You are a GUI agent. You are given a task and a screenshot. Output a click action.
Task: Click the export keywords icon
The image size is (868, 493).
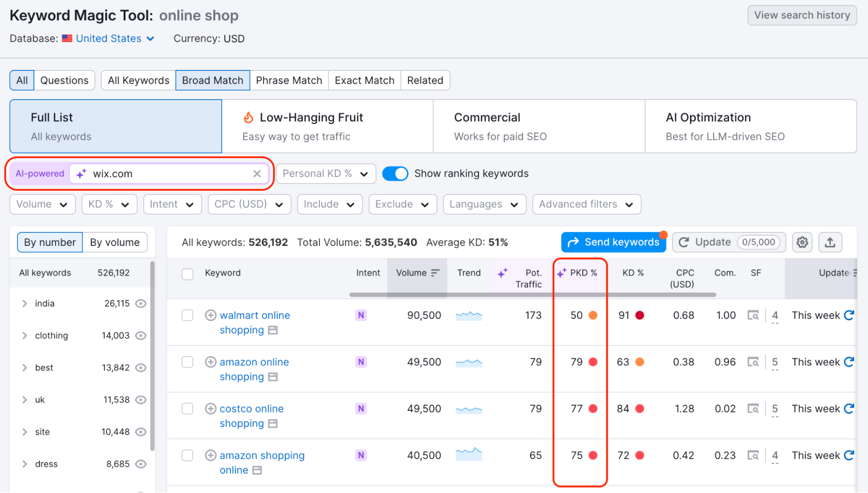[830, 242]
